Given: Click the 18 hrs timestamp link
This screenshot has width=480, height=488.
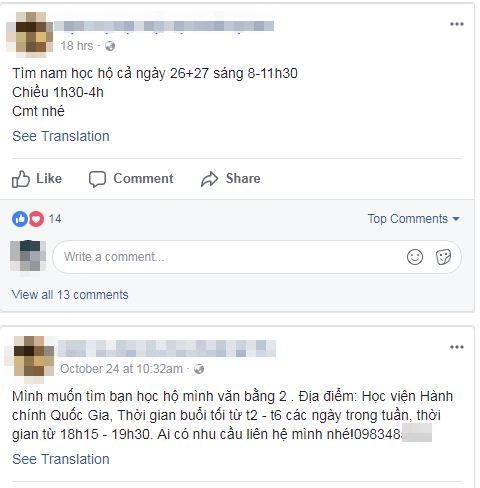Looking at the screenshot, I should [x=77, y=46].
